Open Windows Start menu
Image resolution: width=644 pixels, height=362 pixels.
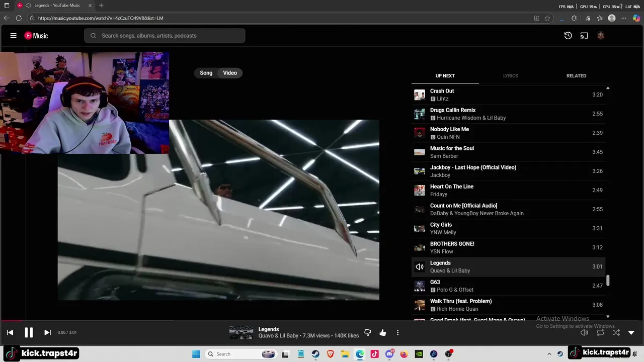pyautogui.click(x=196, y=354)
